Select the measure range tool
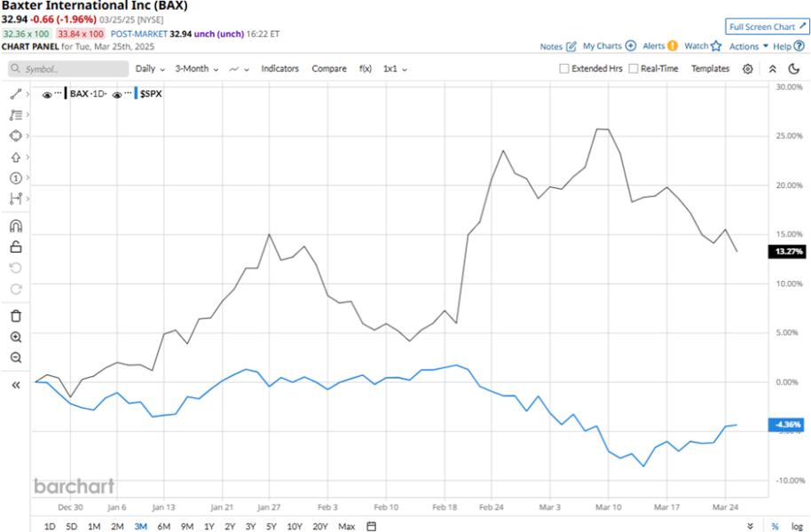 coord(15,199)
